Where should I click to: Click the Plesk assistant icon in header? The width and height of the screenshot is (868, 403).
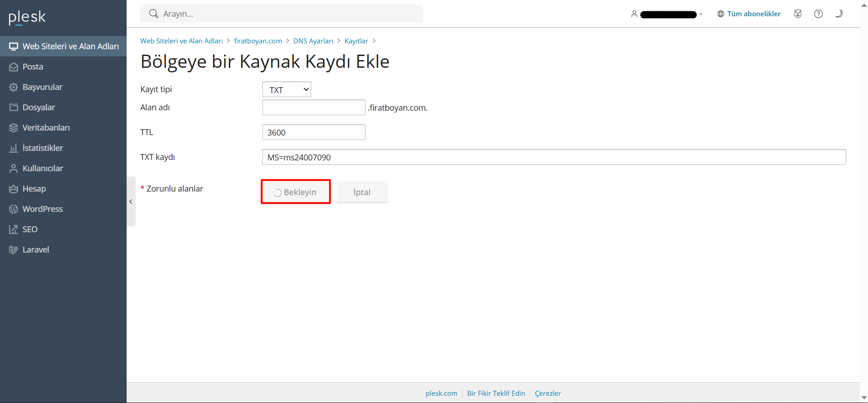coord(798,14)
